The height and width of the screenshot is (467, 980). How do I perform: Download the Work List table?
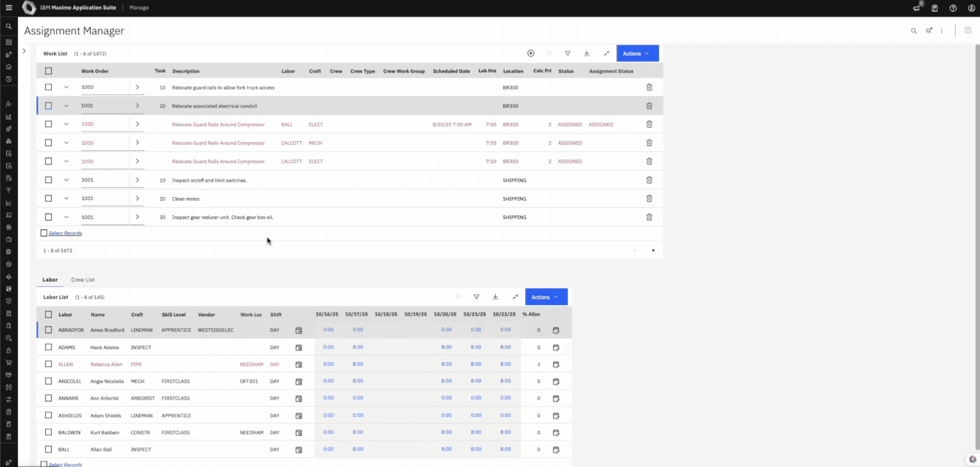pyautogui.click(x=587, y=53)
